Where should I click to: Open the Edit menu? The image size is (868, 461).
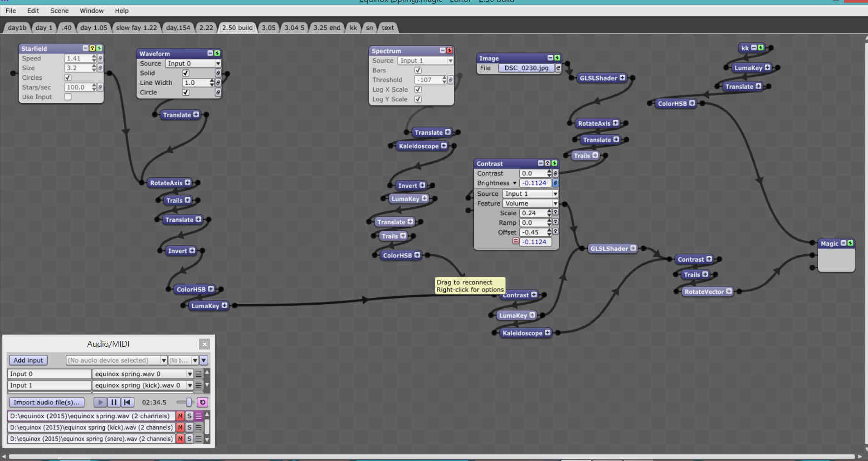click(33, 10)
